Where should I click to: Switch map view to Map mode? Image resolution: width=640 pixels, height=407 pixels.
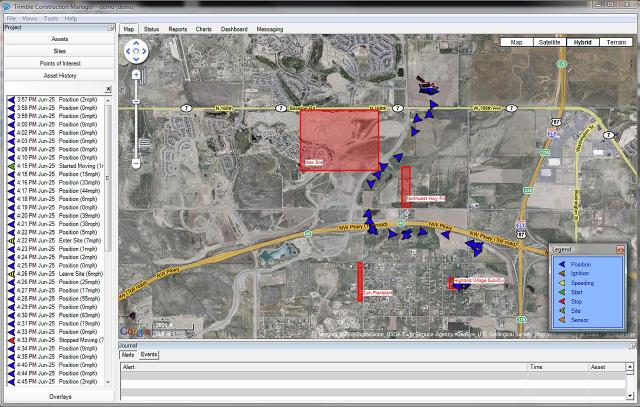click(516, 42)
